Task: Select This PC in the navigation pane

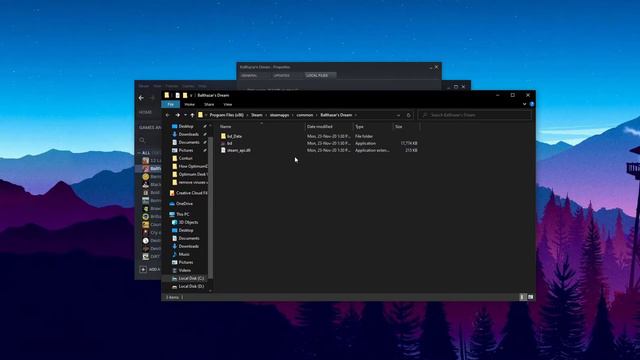Action: click(179, 214)
